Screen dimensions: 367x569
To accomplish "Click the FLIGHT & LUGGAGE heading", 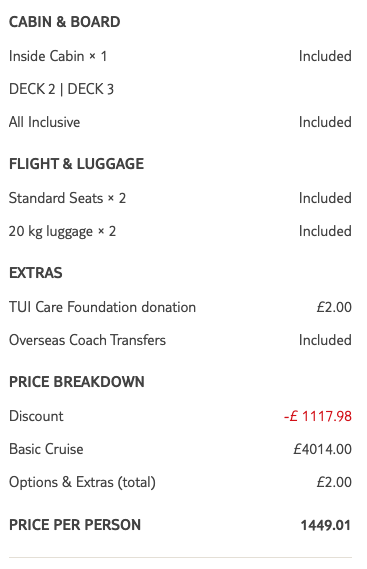I will [77, 164].
